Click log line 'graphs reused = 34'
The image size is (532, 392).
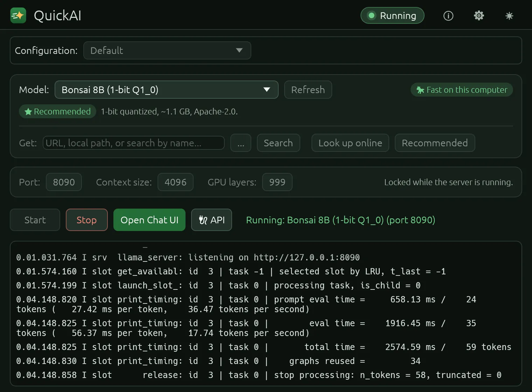(x=218, y=361)
